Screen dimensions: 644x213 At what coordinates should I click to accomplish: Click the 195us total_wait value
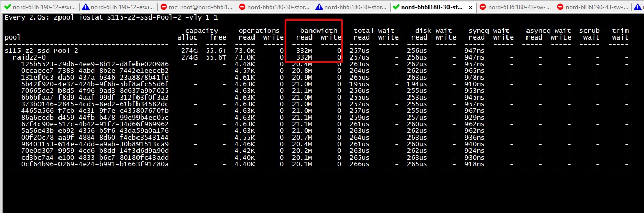point(360,84)
